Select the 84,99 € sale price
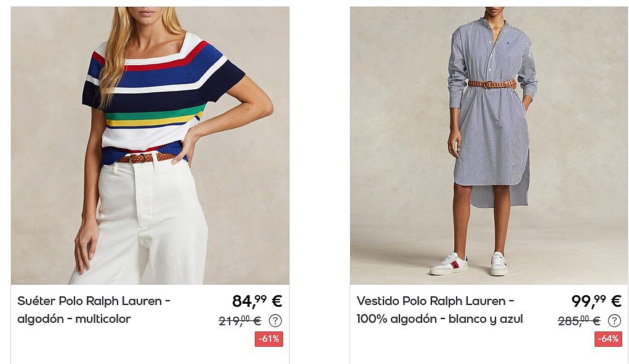This screenshot has width=629, height=364. pyautogui.click(x=257, y=301)
